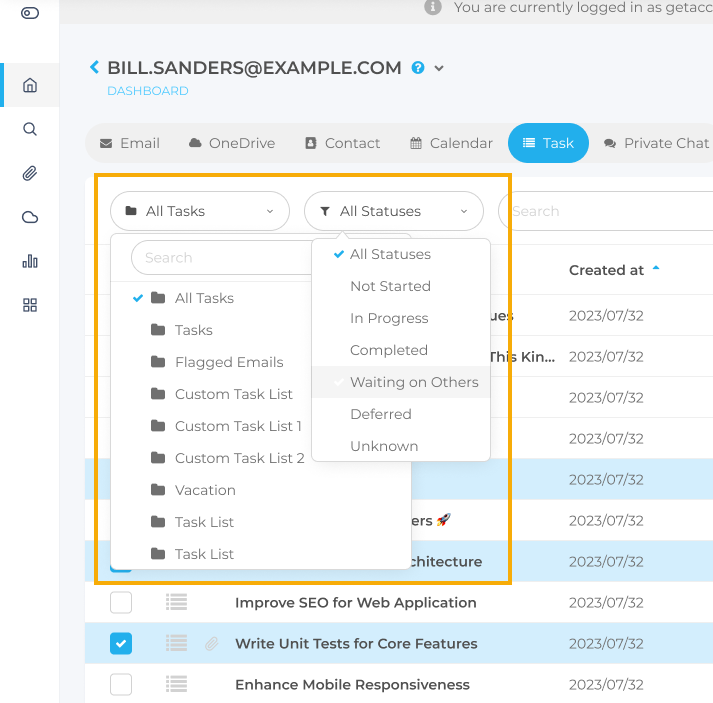
Task: Open the bar chart statistics icon
Action: (x=30, y=261)
